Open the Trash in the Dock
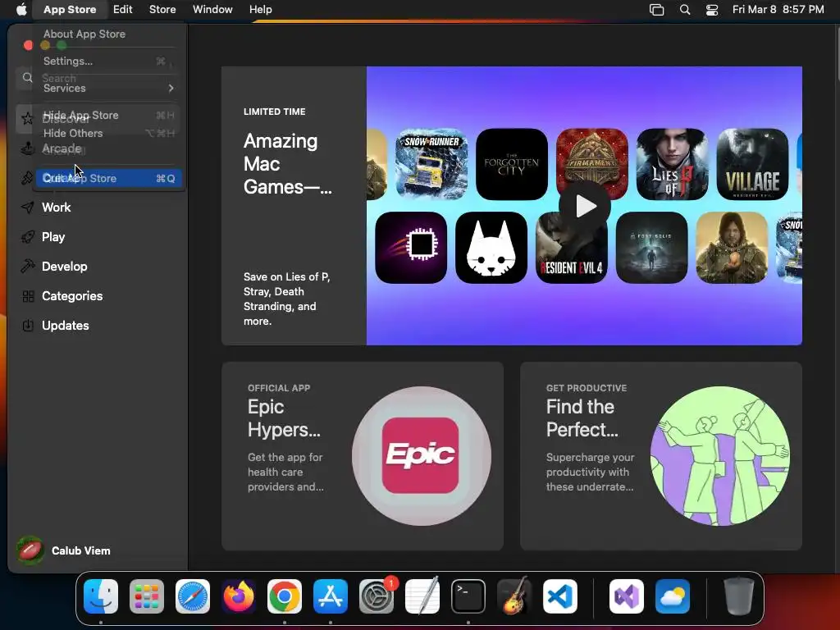This screenshot has height=630, width=840. click(x=739, y=596)
